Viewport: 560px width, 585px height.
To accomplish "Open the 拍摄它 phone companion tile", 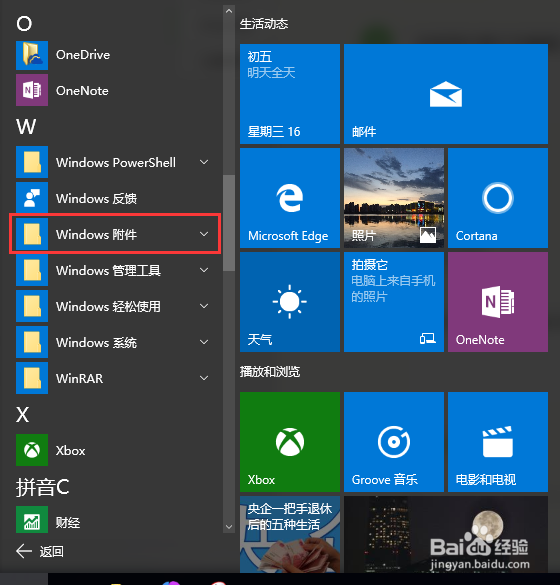I will pos(394,302).
